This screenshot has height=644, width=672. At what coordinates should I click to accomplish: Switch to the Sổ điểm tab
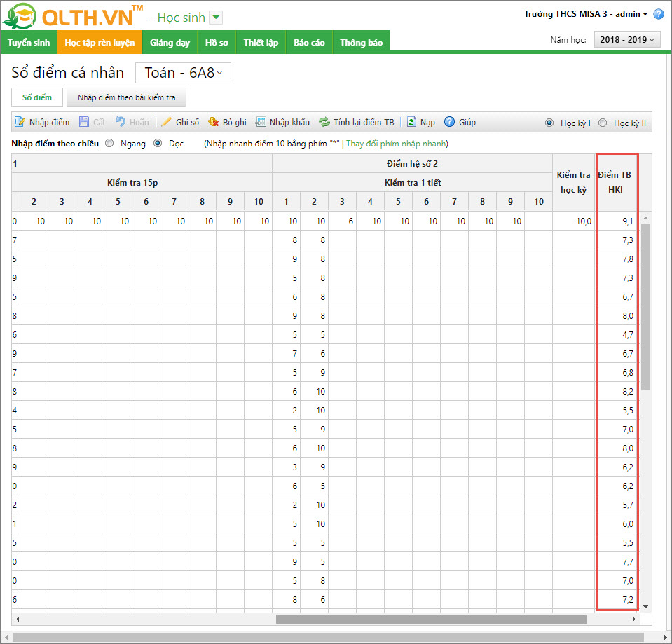click(37, 97)
